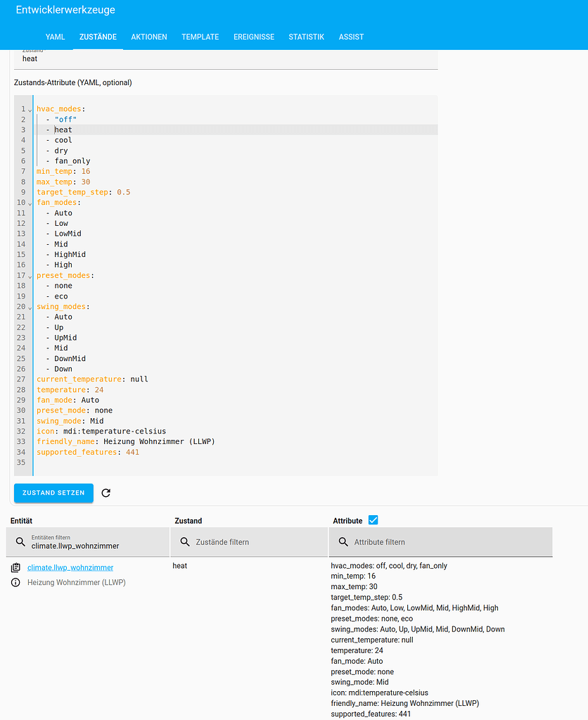Image resolution: width=588 pixels, height=720 pixels.
Task: Click the reload state icon beside Zustand setzen
Action: 106,493
